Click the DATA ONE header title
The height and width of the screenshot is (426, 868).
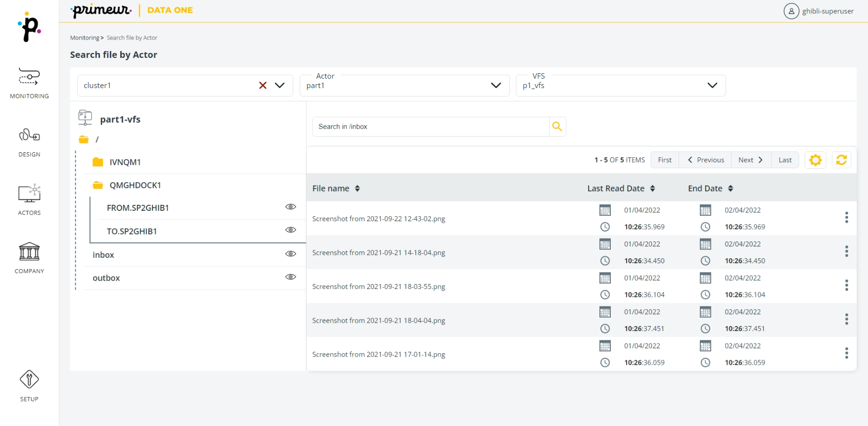point(170,10)
